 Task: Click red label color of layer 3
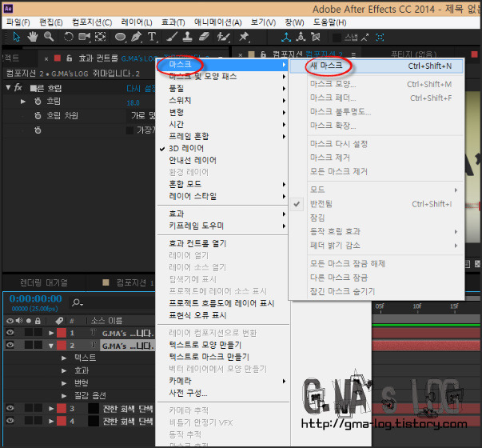click(62, 408)
